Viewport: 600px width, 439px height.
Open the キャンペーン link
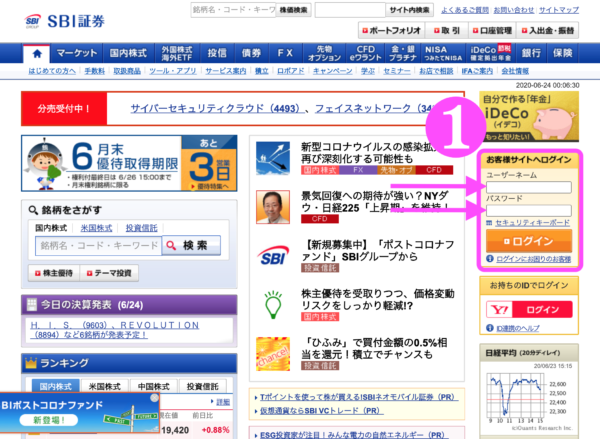[x=333, y=71]
